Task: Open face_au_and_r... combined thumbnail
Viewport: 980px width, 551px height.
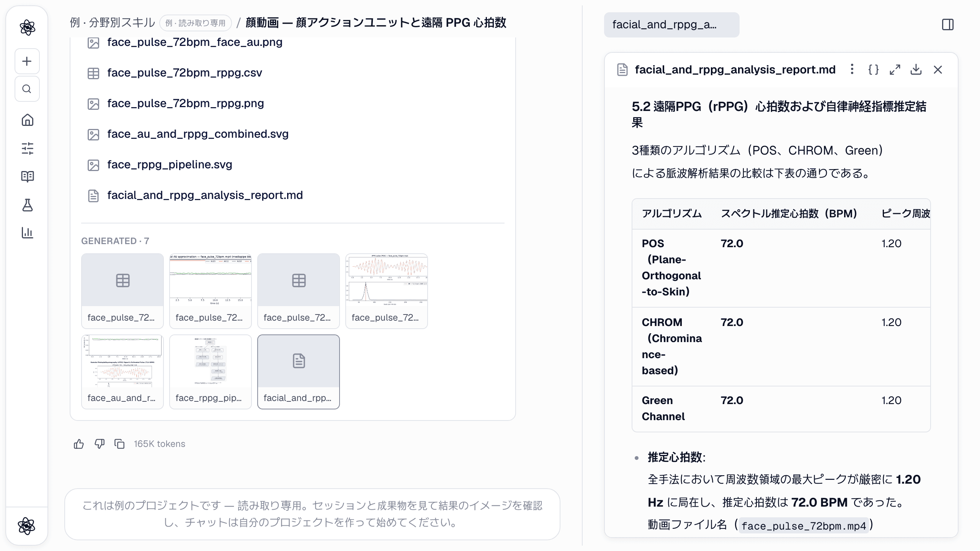Action: click(x=122, y=372)
